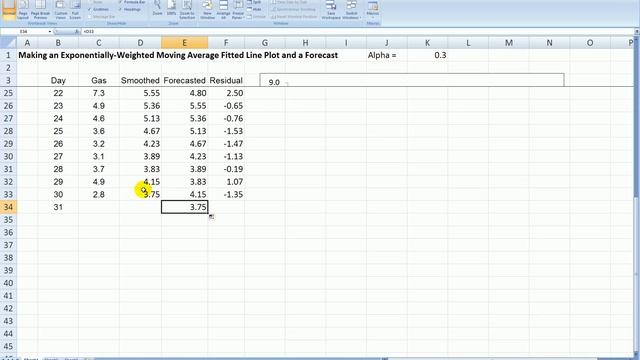Switch to the third sheet tab
This screenshot has height=360, width=640.
71,358
